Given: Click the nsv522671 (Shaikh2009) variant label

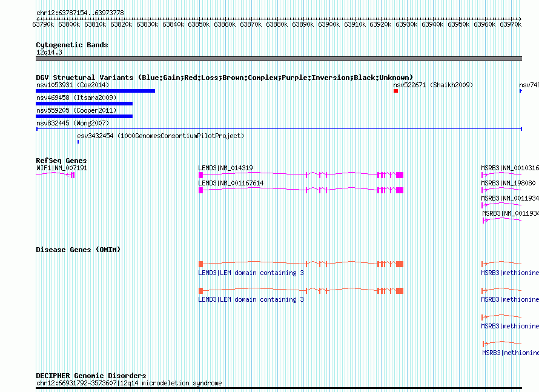Looking at the screenshot, I should pyautogui.click(x=433, y=85).
